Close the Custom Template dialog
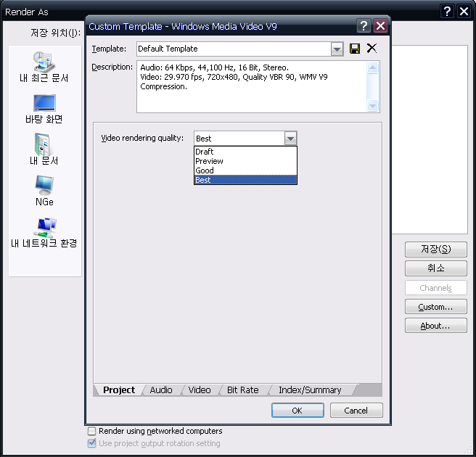Image resolution: width=476 pixels, height=457 pixels. (x=380, y=26)
